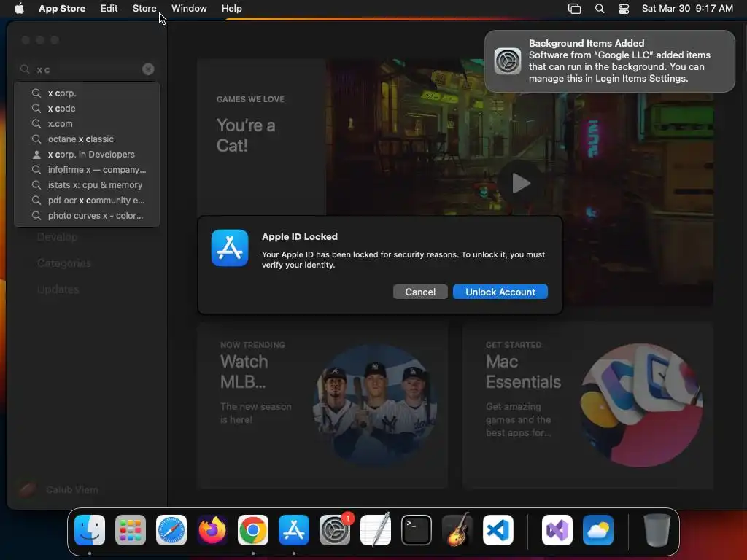The height and width of the screenshot is (560, 747).
Task: Open TextEdit from the Dock
Action: point(376,530)
